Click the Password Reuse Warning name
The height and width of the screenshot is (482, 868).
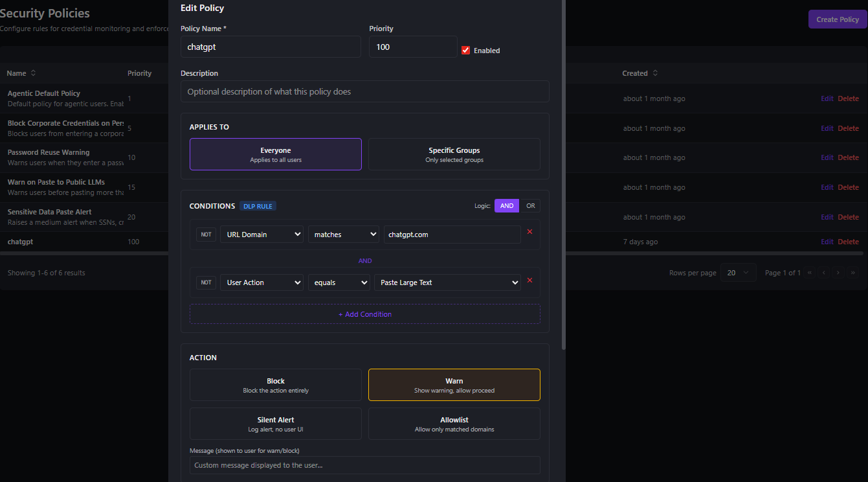click(49, 152)
